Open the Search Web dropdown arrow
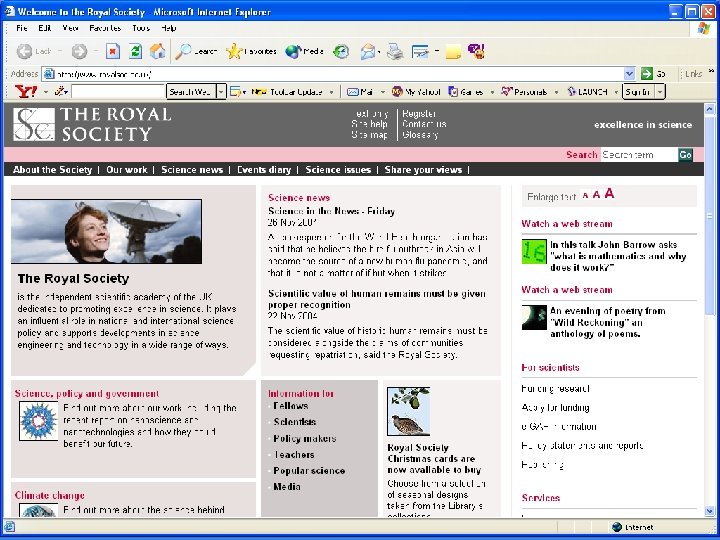This screenshot has height=540, width=720. tap(221, 92)
